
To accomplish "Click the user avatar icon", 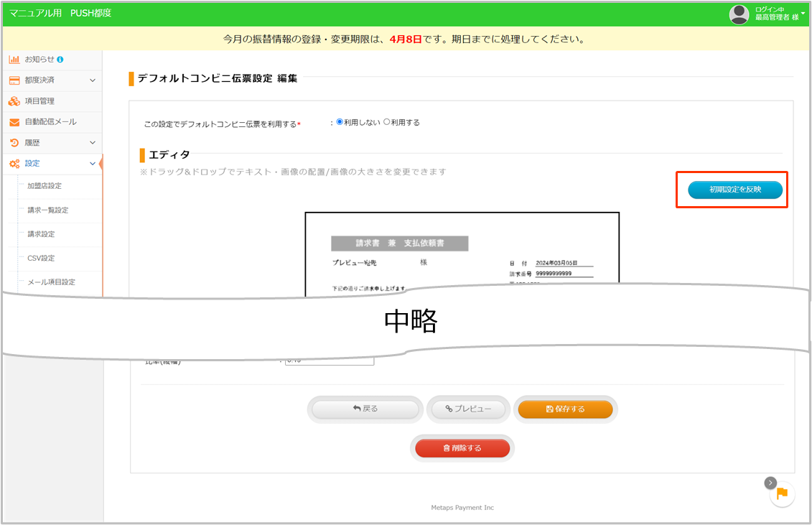I will tap(739, 14).
